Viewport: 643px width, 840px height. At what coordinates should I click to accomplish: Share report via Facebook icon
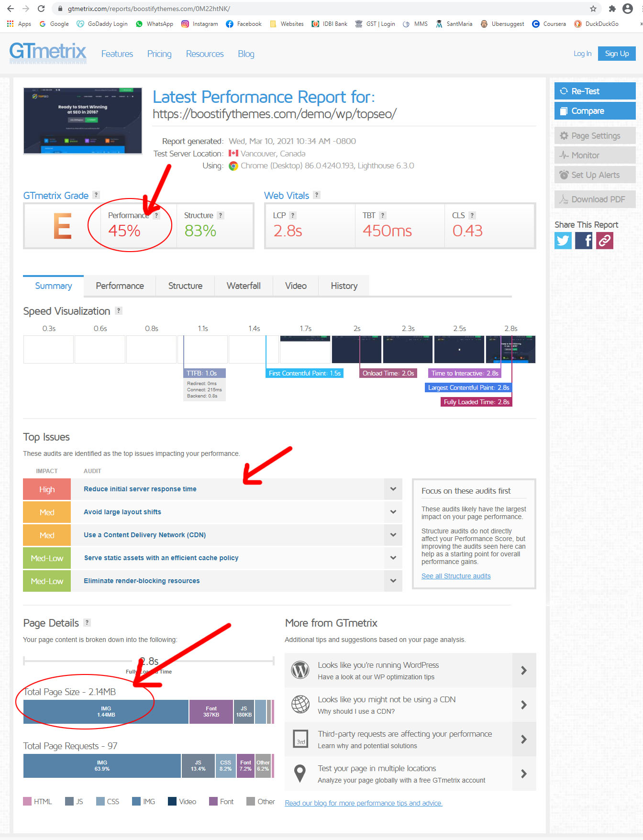(x=584, y=240)
